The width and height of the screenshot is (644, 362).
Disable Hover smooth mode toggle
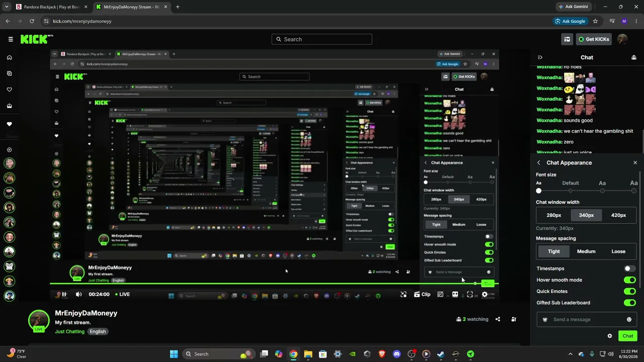629,280
